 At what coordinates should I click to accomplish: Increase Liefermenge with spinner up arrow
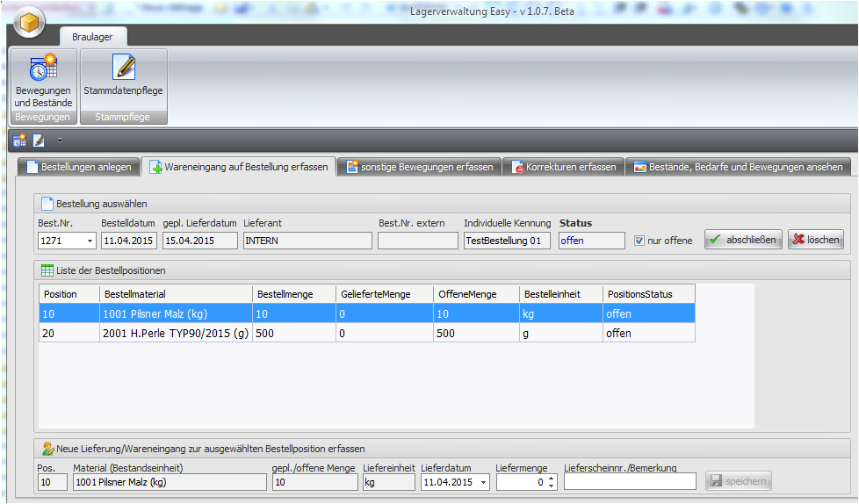point(551,478)
